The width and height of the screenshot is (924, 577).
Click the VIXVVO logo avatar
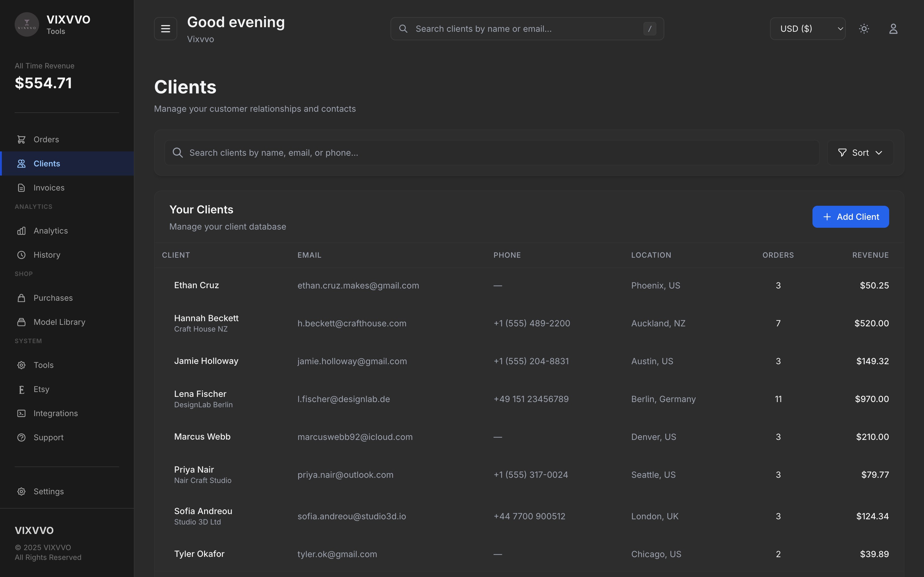pos(27,25)
